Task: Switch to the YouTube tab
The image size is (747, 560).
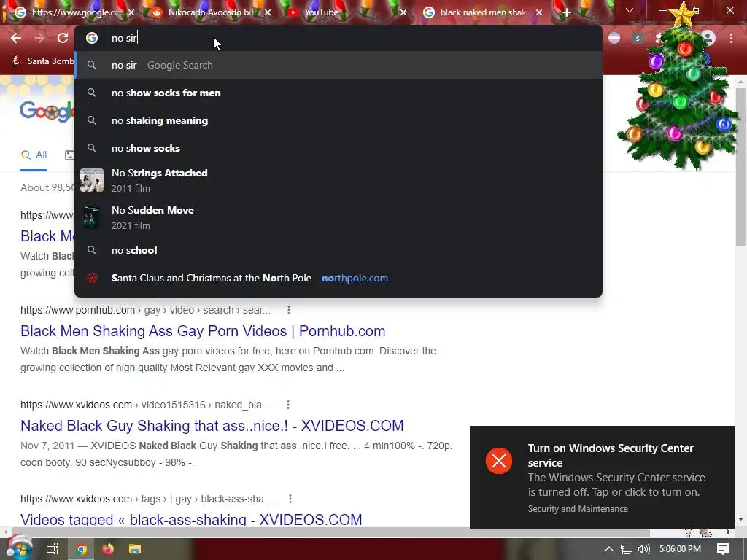Action: (343, 12)
